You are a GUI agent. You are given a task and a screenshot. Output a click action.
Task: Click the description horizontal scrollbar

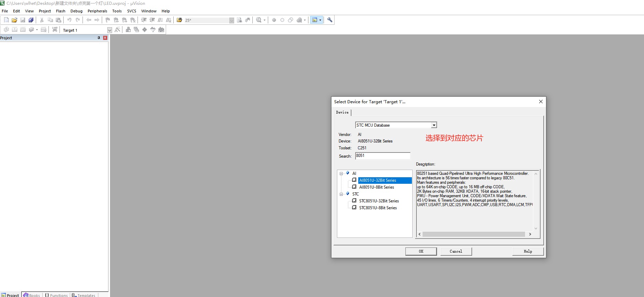click(474, 234)
